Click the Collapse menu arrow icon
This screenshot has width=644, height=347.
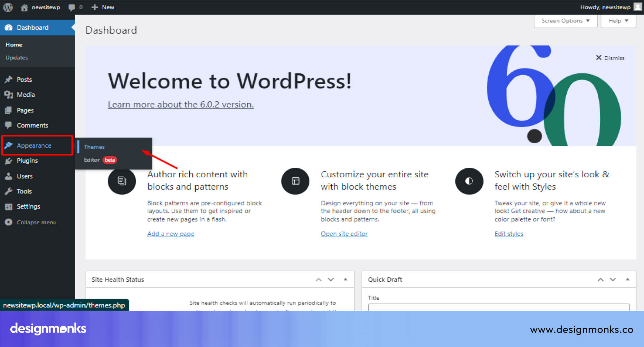pos(8,222)
